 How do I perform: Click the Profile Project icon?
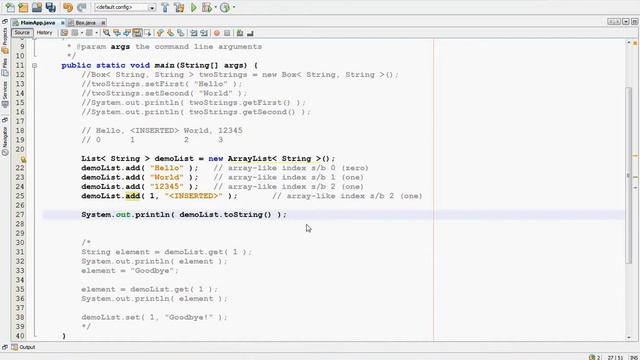(x=225, y=7)
